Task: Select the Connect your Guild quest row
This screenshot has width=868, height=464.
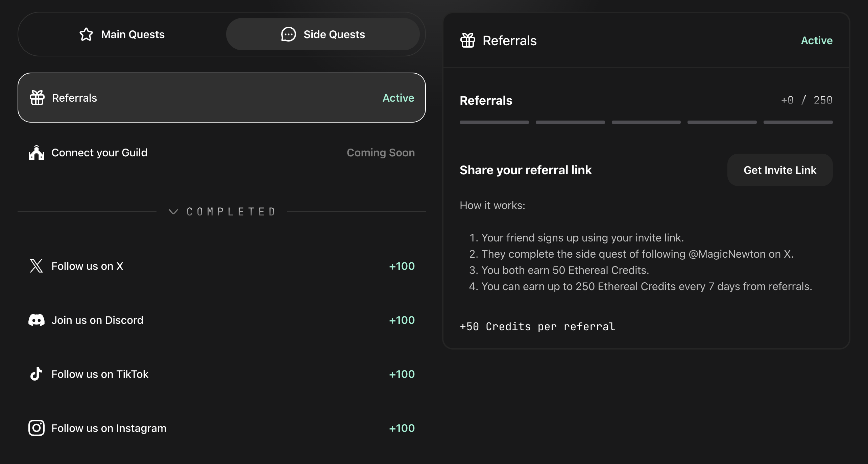Action: [221, 153]
